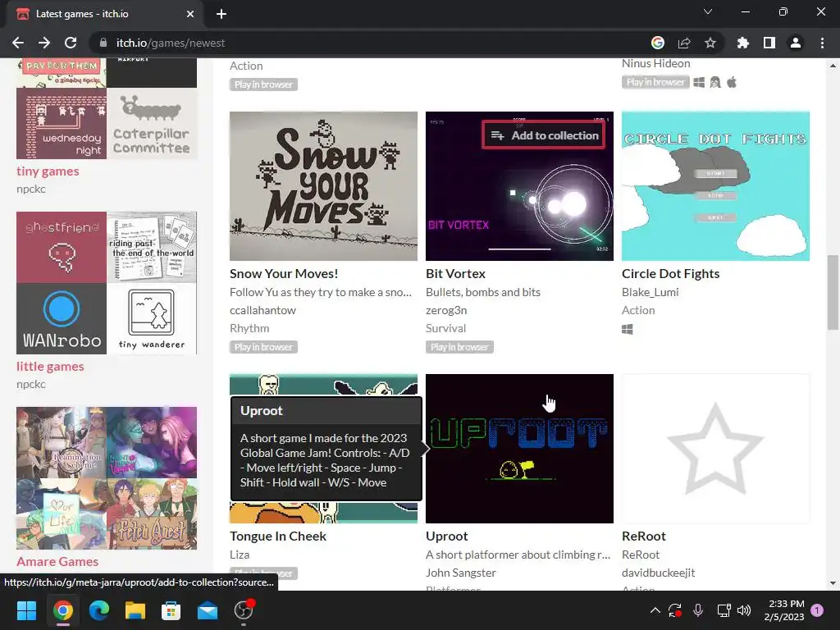
Task: Open the Caterpillar Committee collection thumbnail
Action: point(152,124)
